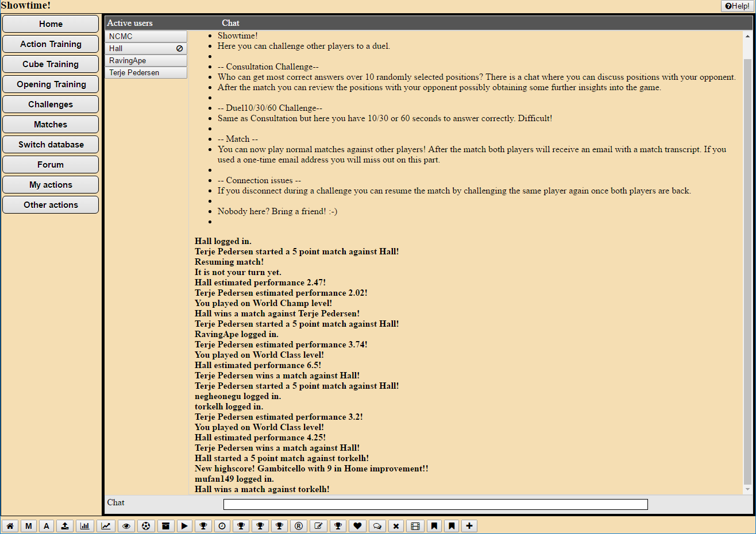Open the line chart icon
The image size is (756, 534).
pyautogui.click(x=106, y=526)
